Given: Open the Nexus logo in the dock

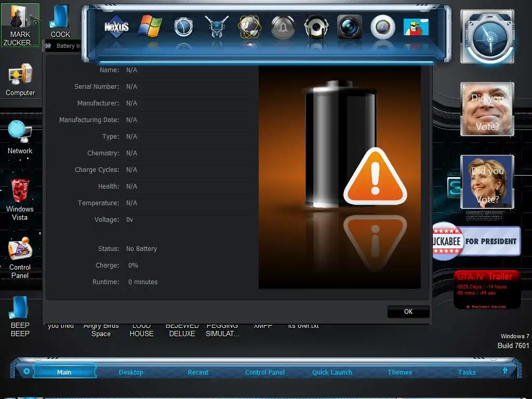Looking at the screenshot, I should (x=116, y=26).
